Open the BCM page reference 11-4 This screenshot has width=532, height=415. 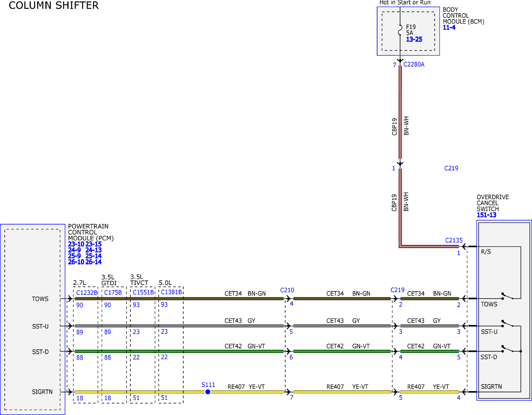449,27
